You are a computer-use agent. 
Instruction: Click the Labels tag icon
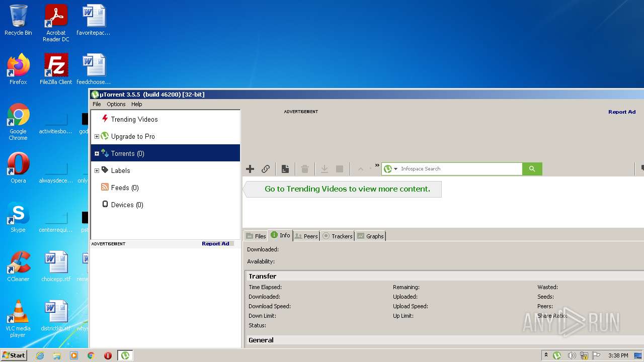tap(105, 170)
